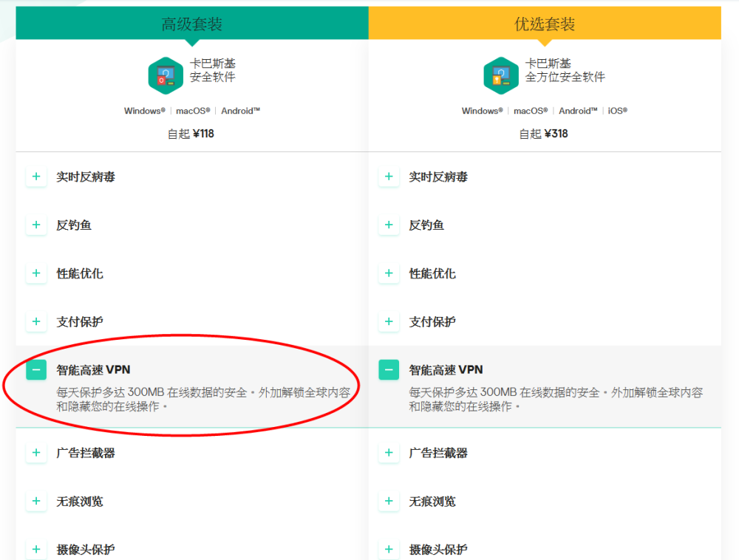739x560 pixels.
Task: Expand 反钓鱼 in the 优选套装 column
Action: click(389, 225)
